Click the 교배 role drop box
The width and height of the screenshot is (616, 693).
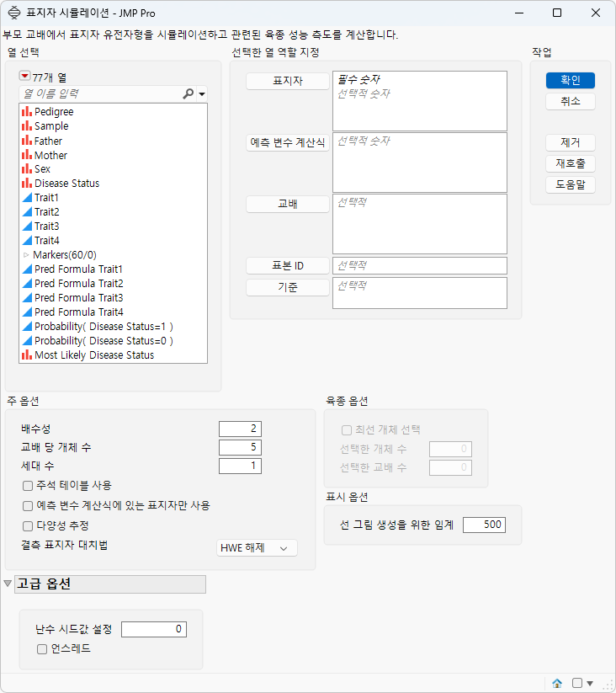[419, 224]
